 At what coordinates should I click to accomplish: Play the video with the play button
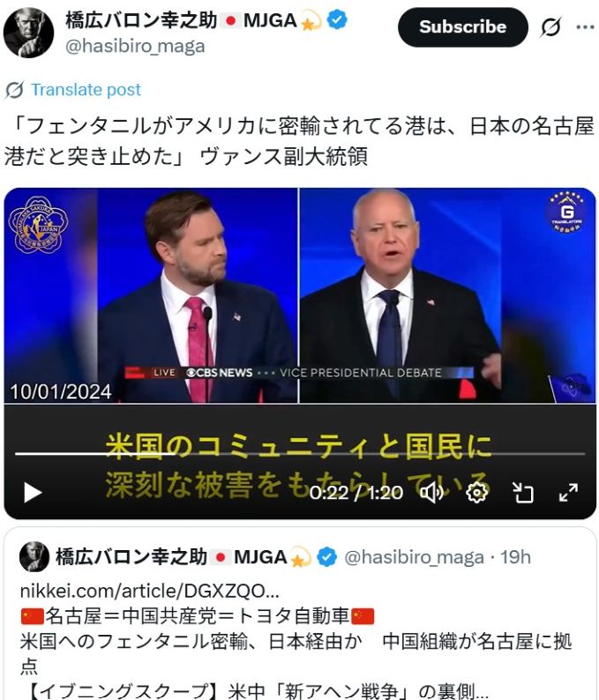tap(33, 493)
